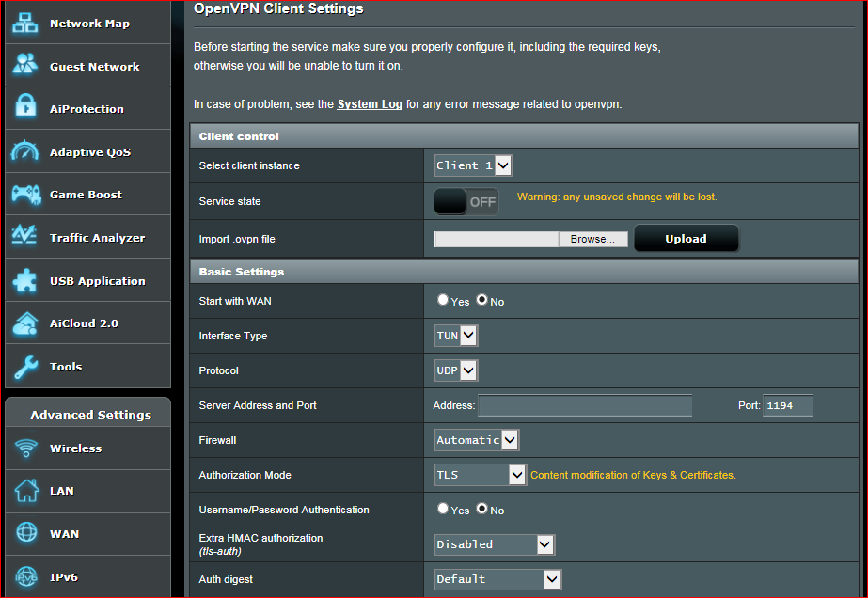
Task: Open AiCloud 2.0 menu label
Action: point(84,323)
